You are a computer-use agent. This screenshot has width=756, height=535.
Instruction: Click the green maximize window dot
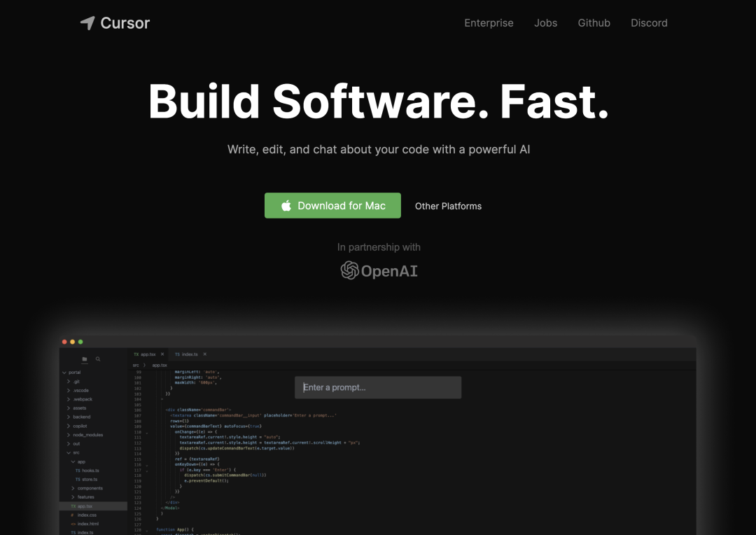point(80,342)
